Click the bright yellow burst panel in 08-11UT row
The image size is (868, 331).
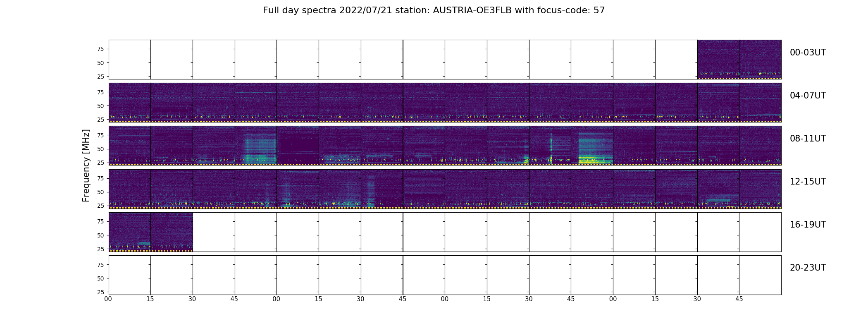592,146
